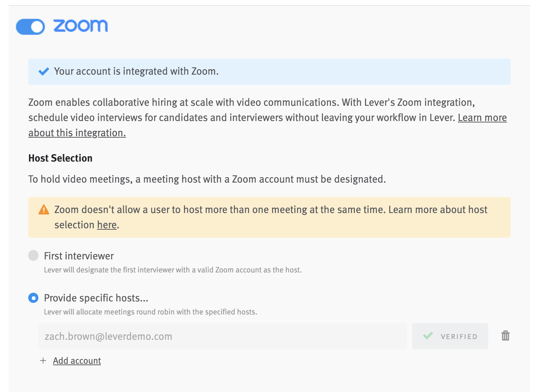
Task: Click Add account to add another host
Action: click(x=77, y=360)
